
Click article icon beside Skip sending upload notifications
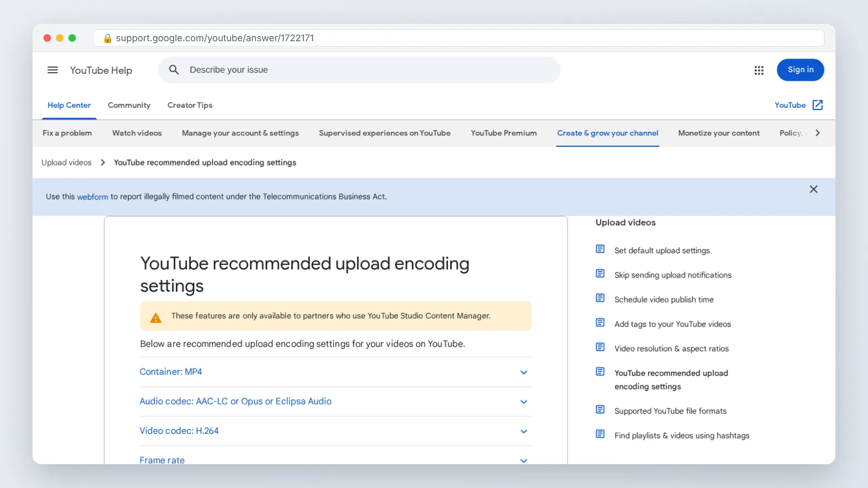pos(600,273)
